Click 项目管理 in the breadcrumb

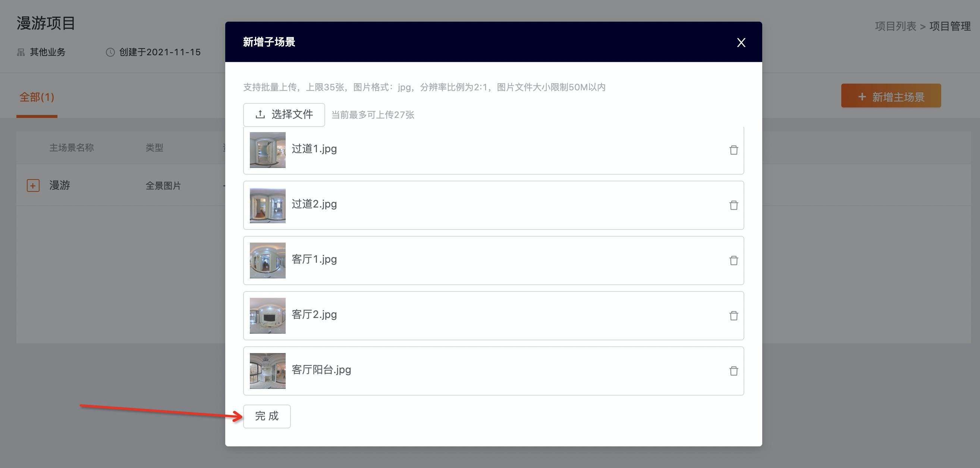(950, 26)
